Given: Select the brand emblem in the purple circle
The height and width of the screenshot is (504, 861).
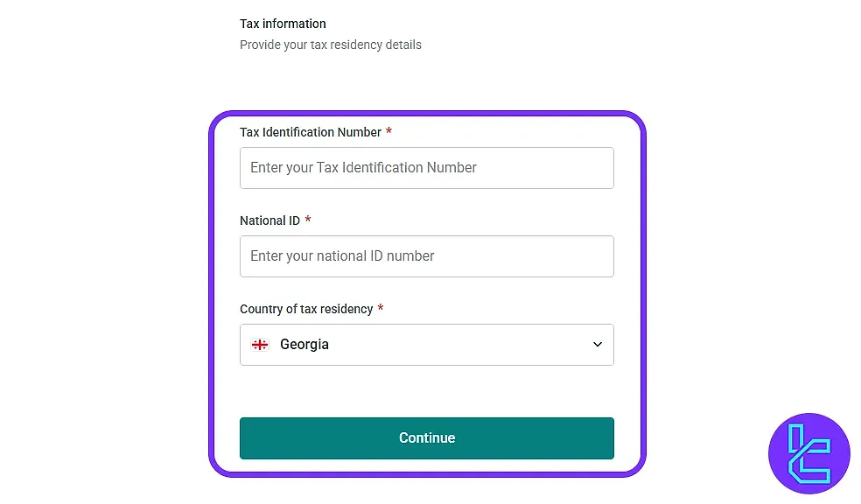Looking at the screenshot, I should (x=808, y=453).
